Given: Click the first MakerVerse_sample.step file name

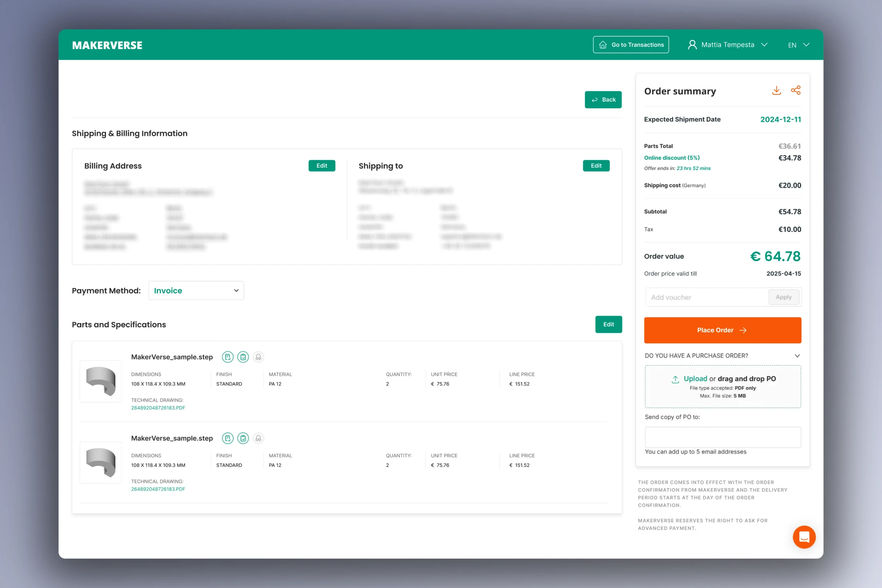Looking at the screenshot, I should (x=172, y=357).
